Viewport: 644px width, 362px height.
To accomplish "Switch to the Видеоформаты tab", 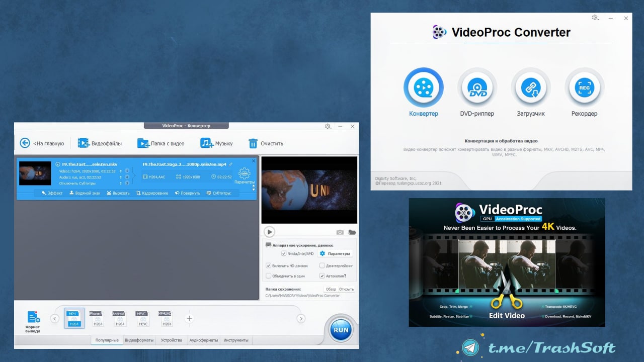I will (x=139, y=340).
